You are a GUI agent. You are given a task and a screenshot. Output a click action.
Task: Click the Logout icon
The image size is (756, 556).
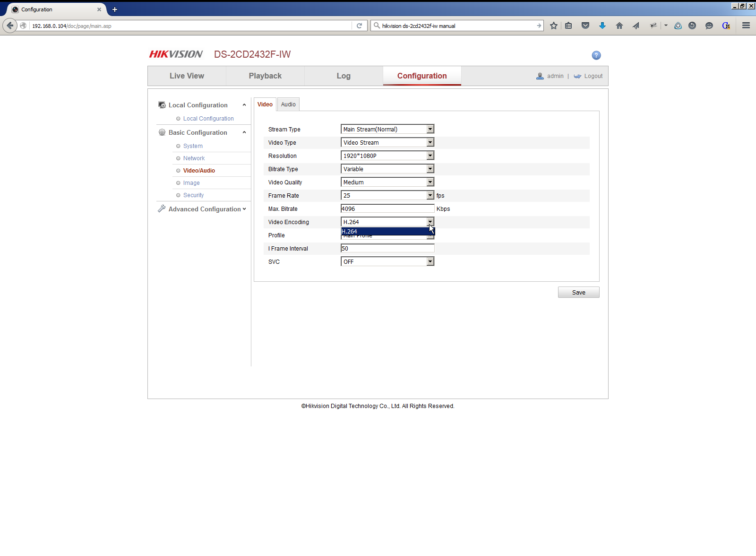pos(577,76)
